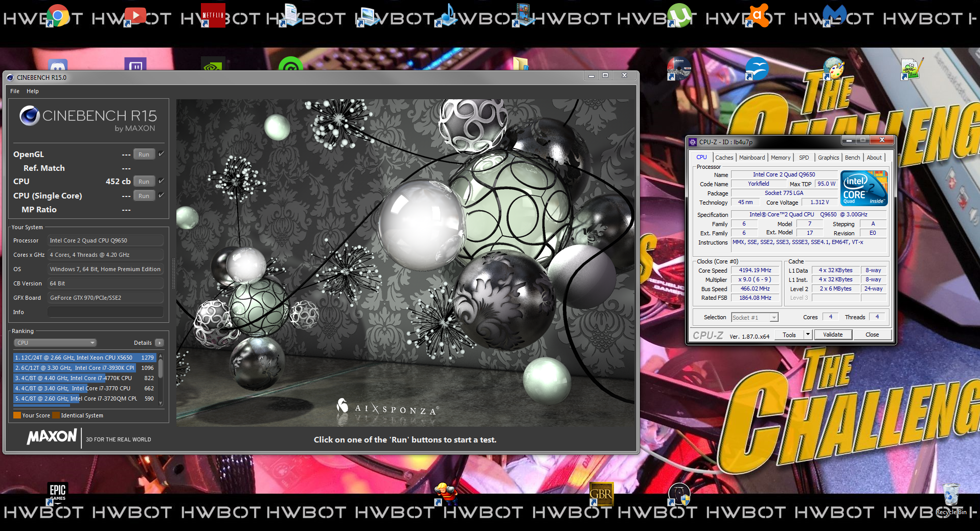Open the Ranking CPU dropdown

pos(55,343)
